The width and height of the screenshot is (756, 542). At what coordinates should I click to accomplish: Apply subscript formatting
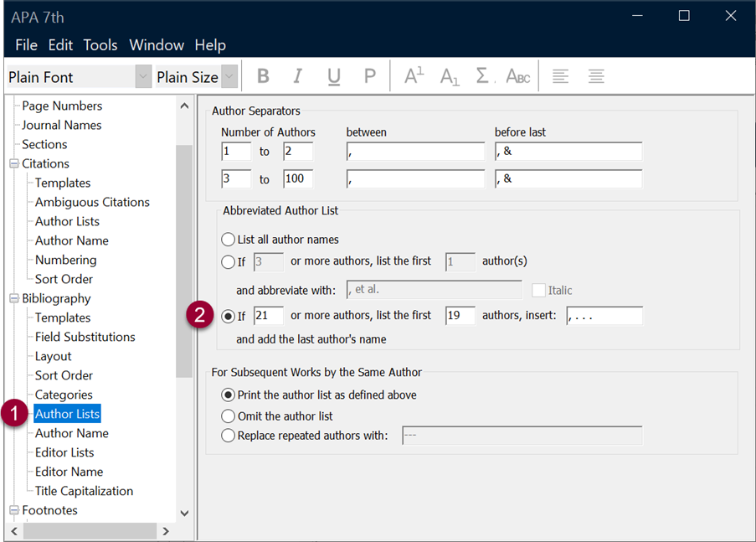click(448, 75)
